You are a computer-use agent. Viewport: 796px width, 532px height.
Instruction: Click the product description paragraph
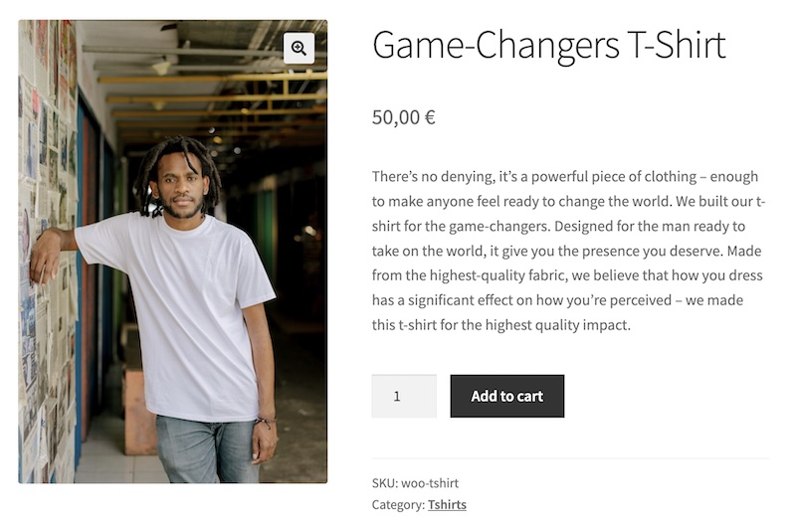coord(568,251)
